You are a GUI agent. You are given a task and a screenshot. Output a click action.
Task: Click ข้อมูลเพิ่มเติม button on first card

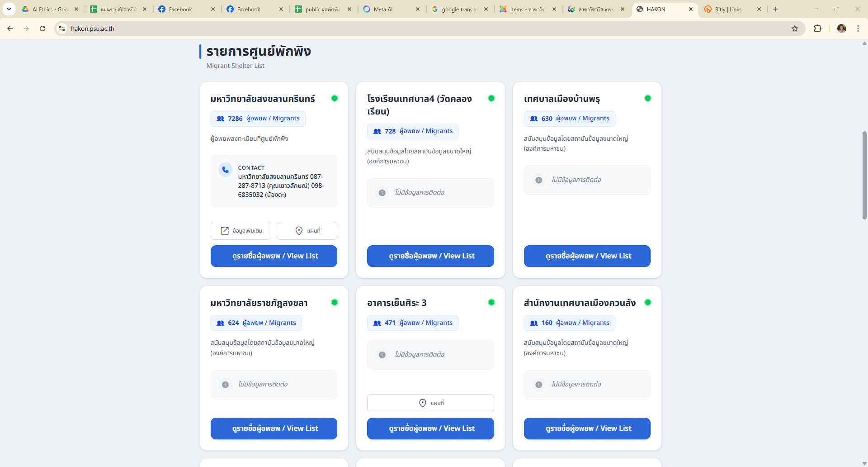point(241,231)
